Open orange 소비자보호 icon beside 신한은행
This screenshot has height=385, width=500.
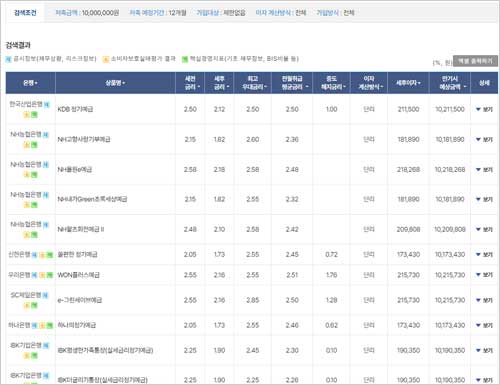(x=42, y=255)
